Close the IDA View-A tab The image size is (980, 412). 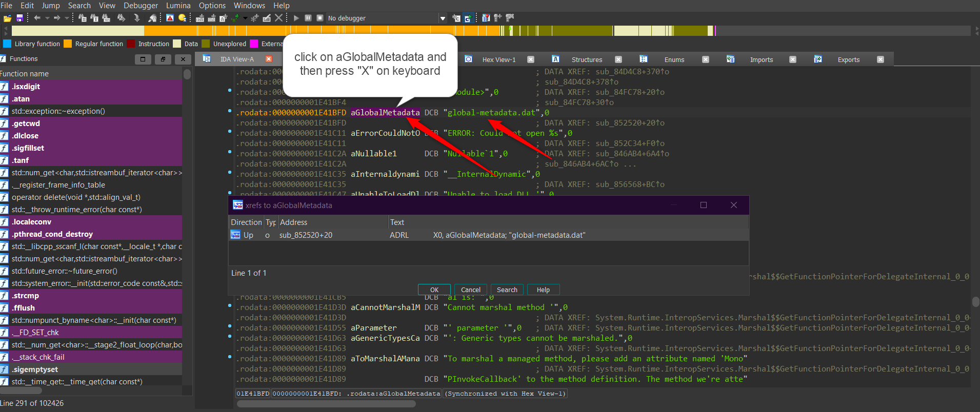(x=269, y=59)
